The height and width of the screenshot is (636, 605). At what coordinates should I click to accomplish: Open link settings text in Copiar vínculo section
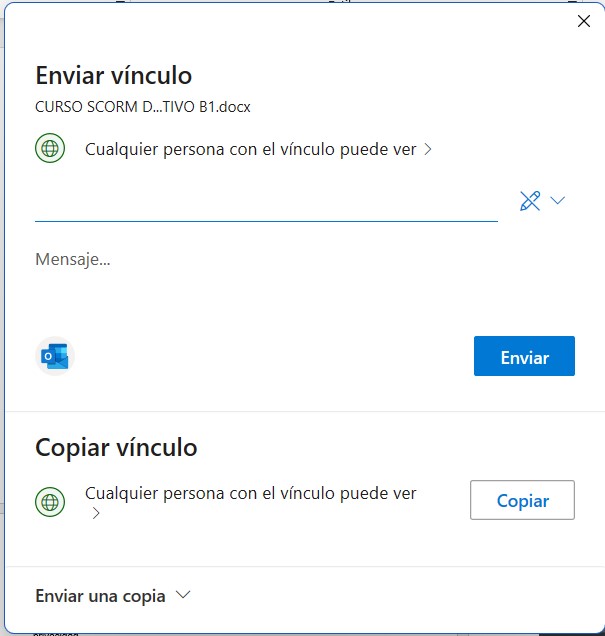pos(250,493)
